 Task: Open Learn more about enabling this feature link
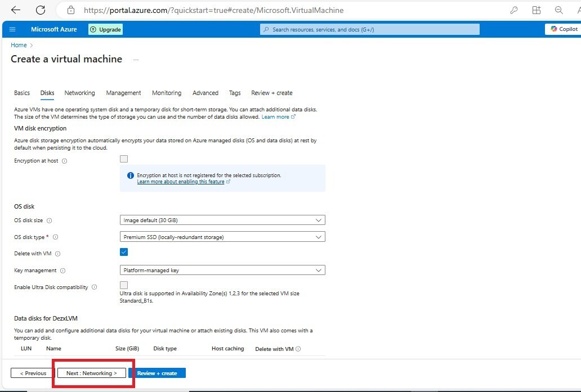pos(184,182)
